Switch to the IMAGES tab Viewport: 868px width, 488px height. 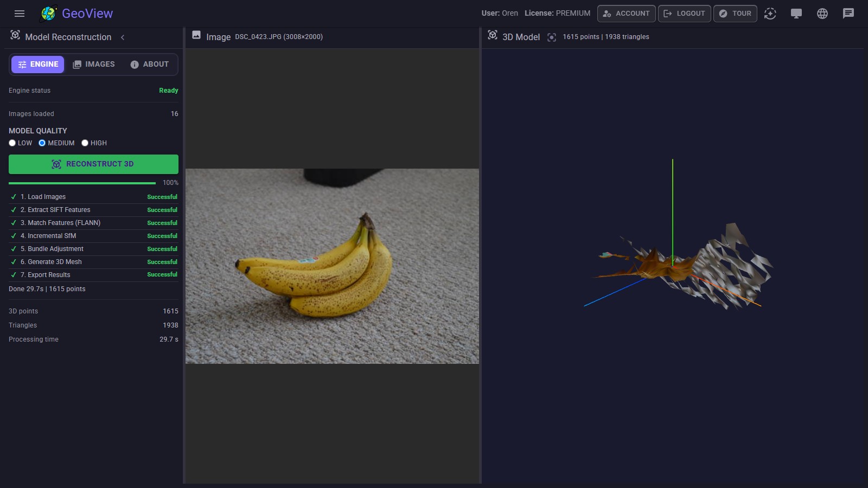click(x=94, y=65)
